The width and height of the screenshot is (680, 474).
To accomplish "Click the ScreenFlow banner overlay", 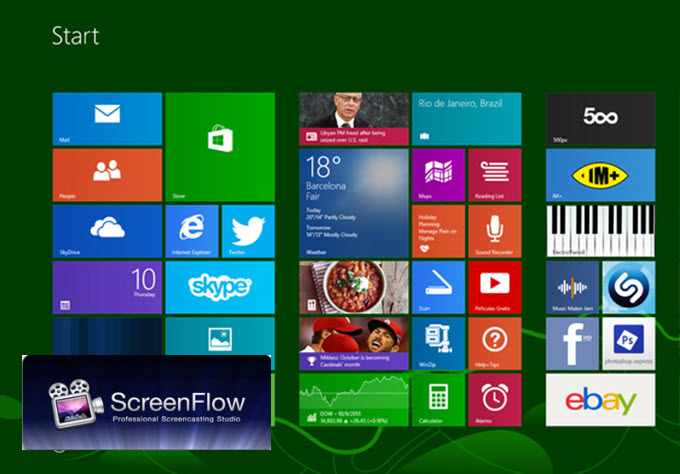I will [147, 402].
